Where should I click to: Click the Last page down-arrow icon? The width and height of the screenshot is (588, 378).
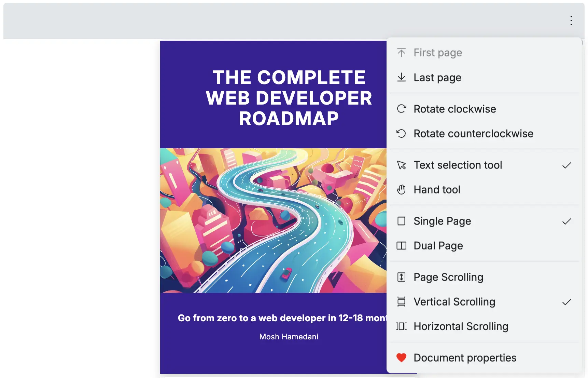tap(402, 77)
